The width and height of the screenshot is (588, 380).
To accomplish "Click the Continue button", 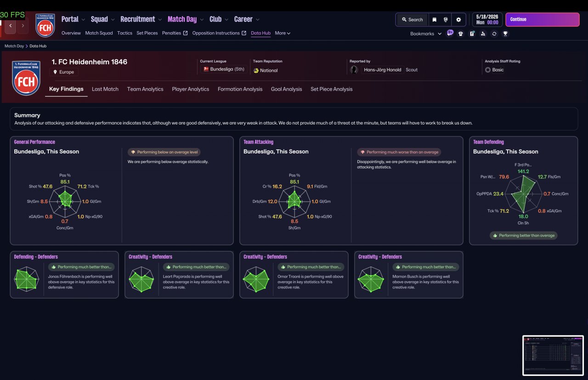I will click(x=543, y=20).
